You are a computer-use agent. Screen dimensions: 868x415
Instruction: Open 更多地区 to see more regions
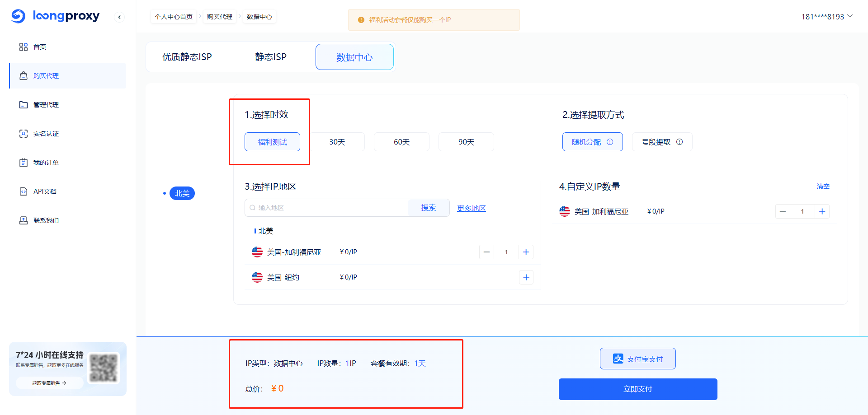[x=471, y=208]
